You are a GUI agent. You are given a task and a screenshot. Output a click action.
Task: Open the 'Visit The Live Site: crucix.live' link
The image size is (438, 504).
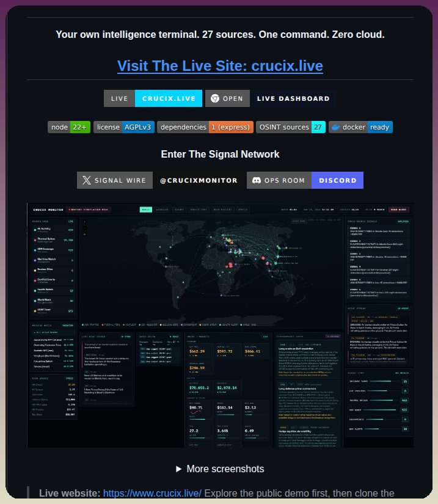(220, 66)
